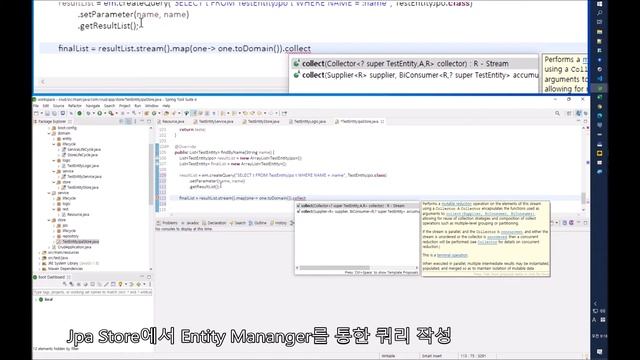This screenshot has height=360, width=640.
Task: Switch to the TestEntityStore.java editor tab
Action: tap(263, 122)
